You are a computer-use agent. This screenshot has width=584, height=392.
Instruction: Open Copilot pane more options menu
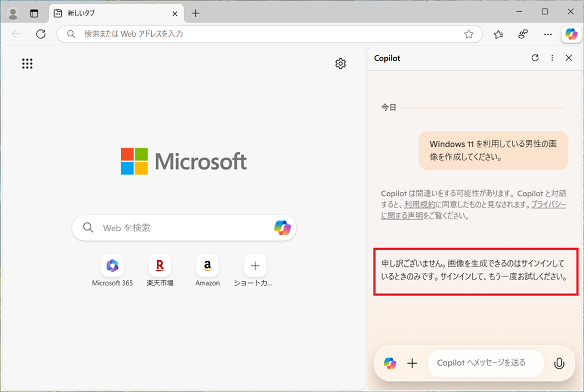point(552,58)
